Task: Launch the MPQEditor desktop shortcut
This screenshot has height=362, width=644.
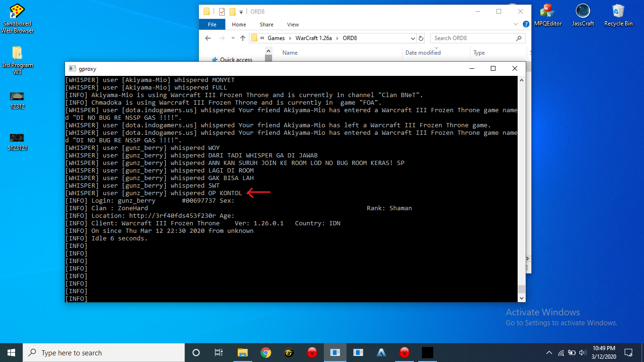Action: (547, 15)
